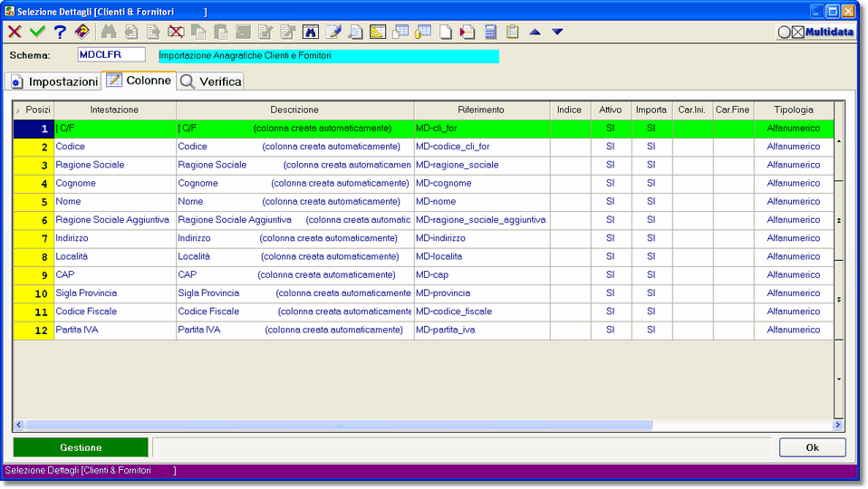Click the black-framed binoculars find icon
The width and height of the screenshot is (868, 489).
(x=311, y=32)
